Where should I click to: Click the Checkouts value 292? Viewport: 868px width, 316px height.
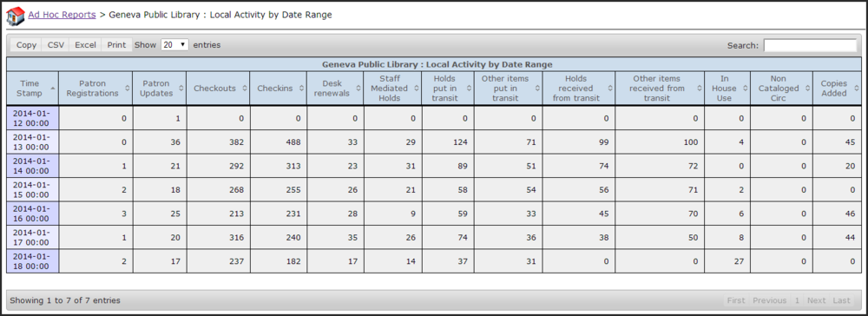click(236, 166)
